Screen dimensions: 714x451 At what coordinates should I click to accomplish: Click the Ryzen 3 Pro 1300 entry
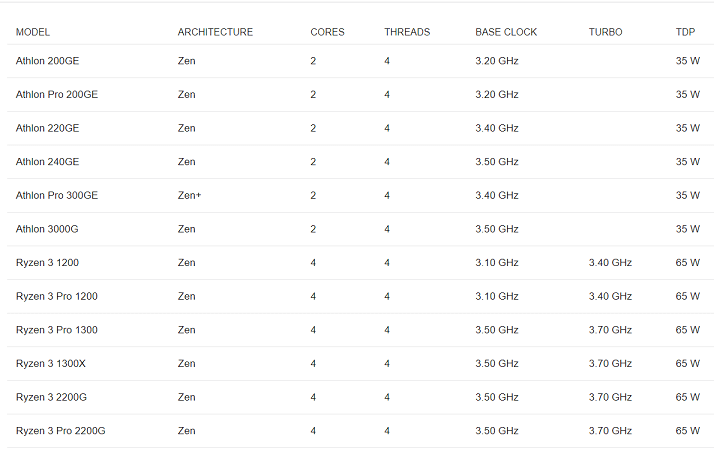56,330
